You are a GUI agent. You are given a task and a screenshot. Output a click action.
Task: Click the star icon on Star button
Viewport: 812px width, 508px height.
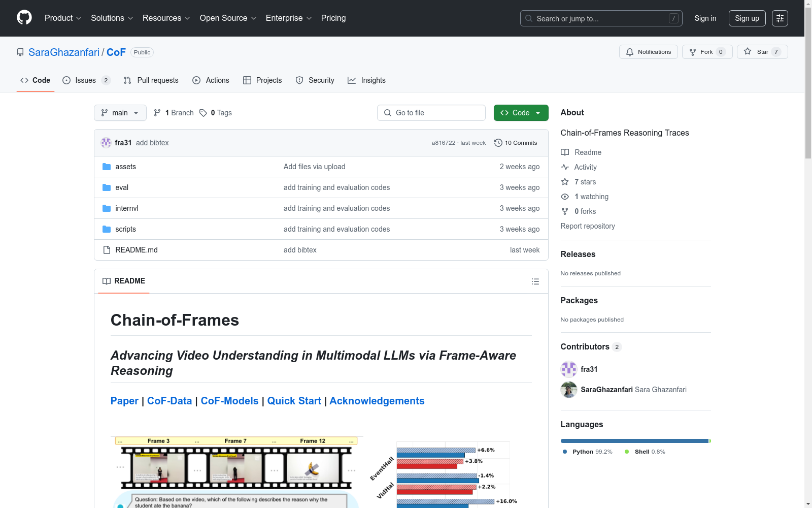click(x=748, y=51)
